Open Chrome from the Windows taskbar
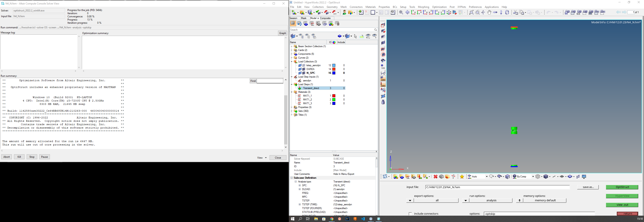 coord(332,219)
